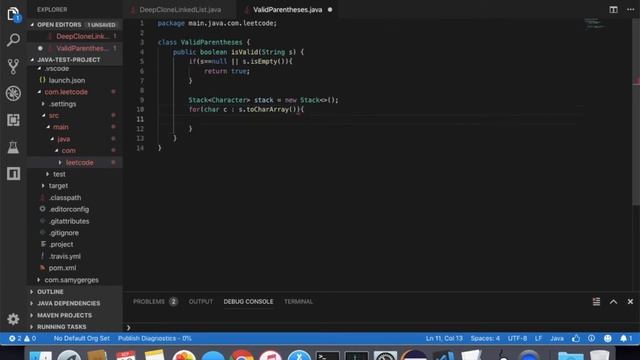Open Terminal from the Dock

[327, 356]
